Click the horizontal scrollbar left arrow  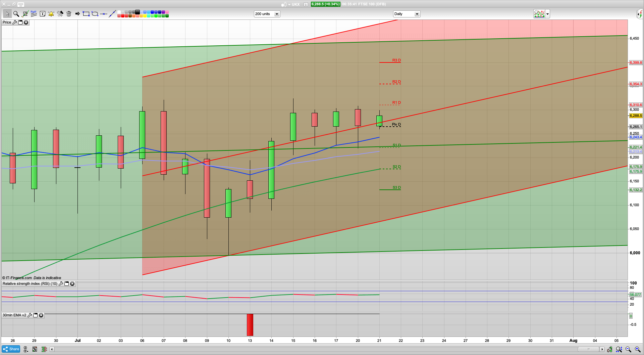[52, 349]
